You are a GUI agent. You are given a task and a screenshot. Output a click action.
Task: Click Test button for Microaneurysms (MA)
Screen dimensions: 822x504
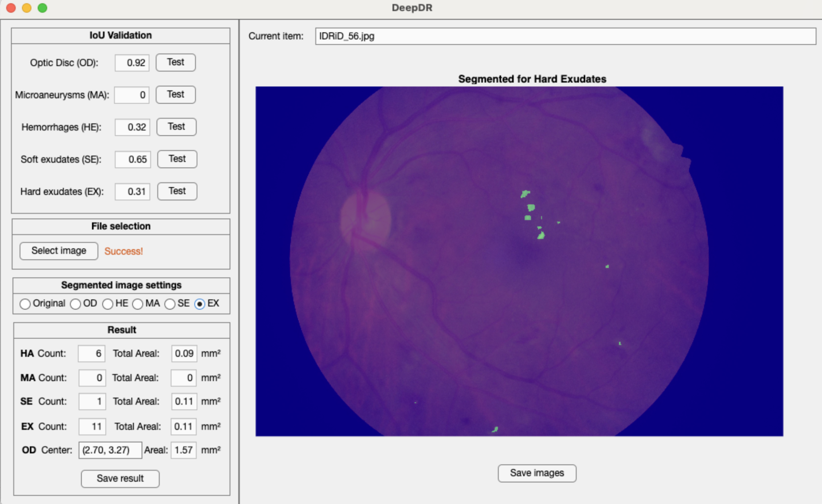pyautogui.click(x=175, y=95)
